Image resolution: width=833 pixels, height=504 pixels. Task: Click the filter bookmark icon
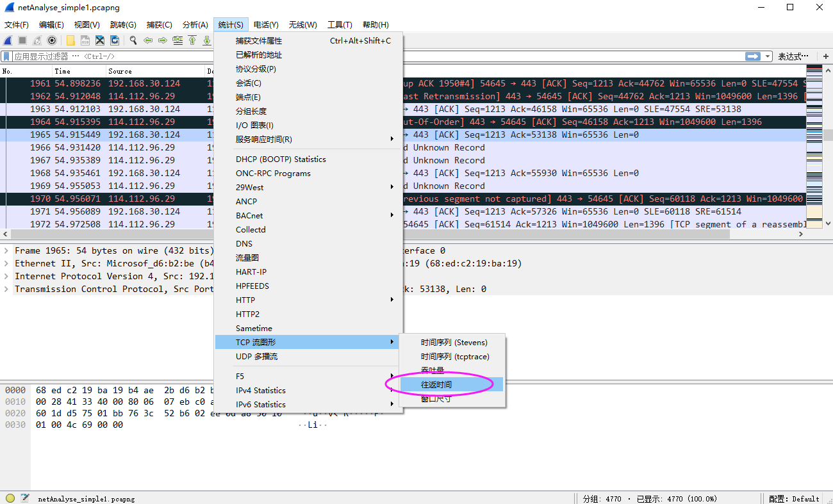[x=7, y=56]
